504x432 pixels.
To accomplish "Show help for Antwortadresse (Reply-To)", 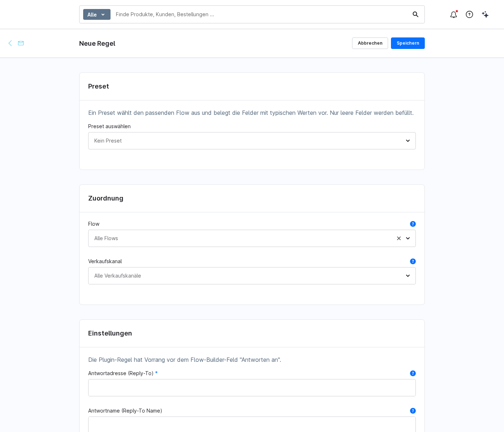I will 413,373.
